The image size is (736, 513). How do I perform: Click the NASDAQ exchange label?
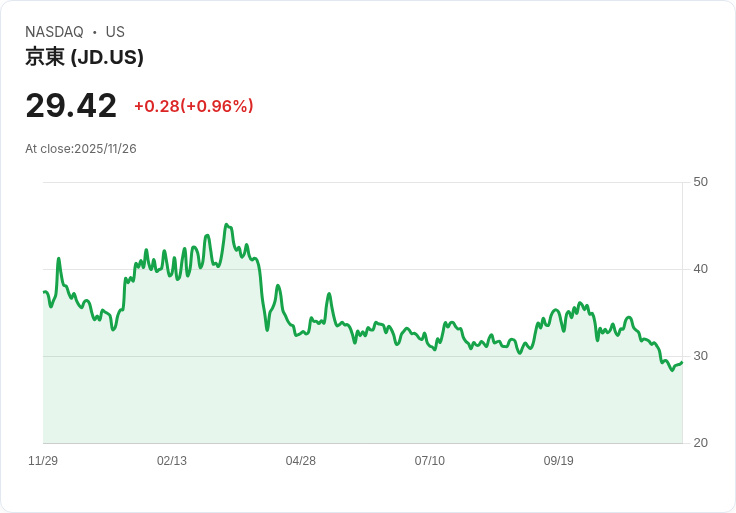54,32
